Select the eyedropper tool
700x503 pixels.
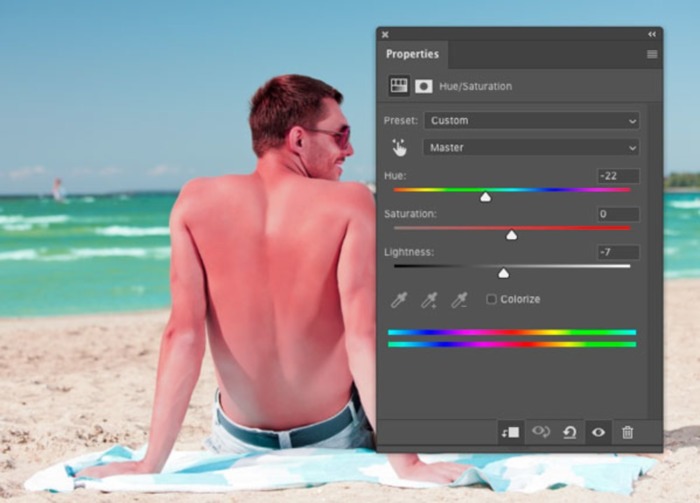(399, 299)
